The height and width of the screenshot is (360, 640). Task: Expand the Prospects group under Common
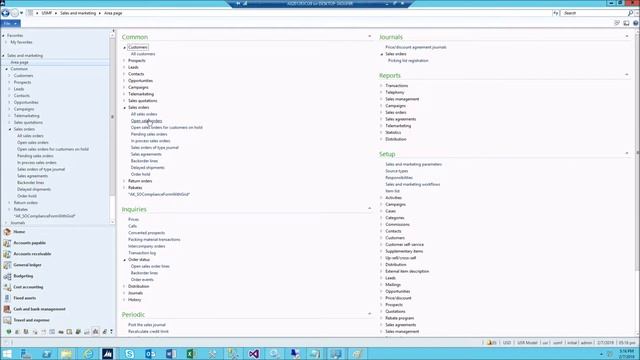(124, 61)
